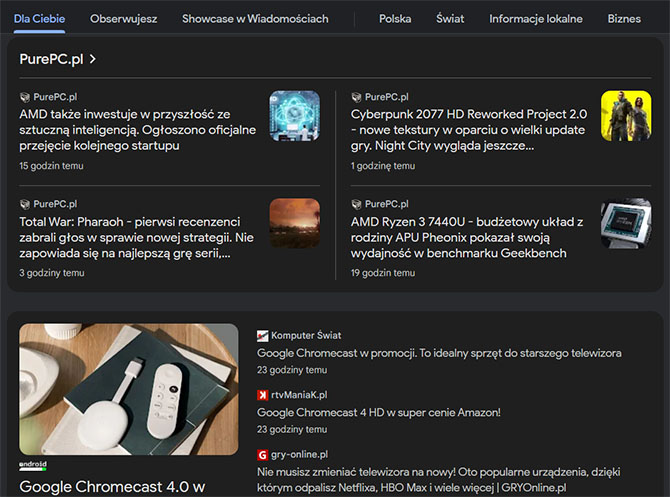Click PurePC.pl source name above Total War article
Screen dimensions: 670x497
(55, 204)
